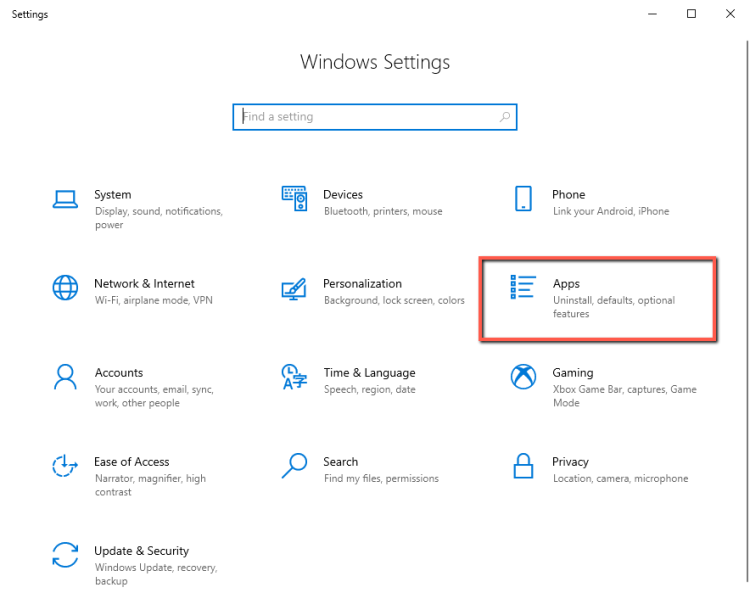
Task: Click the Search magnifier category icon
Action: 294,466
